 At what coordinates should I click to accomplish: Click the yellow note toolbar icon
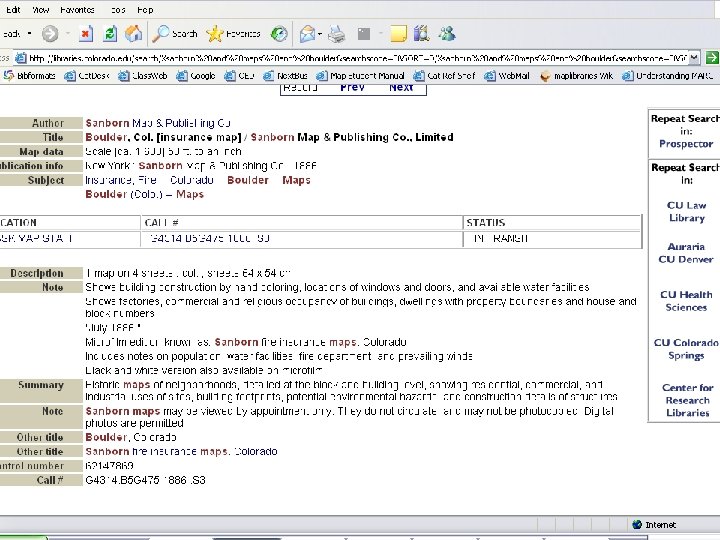point(398,34)
